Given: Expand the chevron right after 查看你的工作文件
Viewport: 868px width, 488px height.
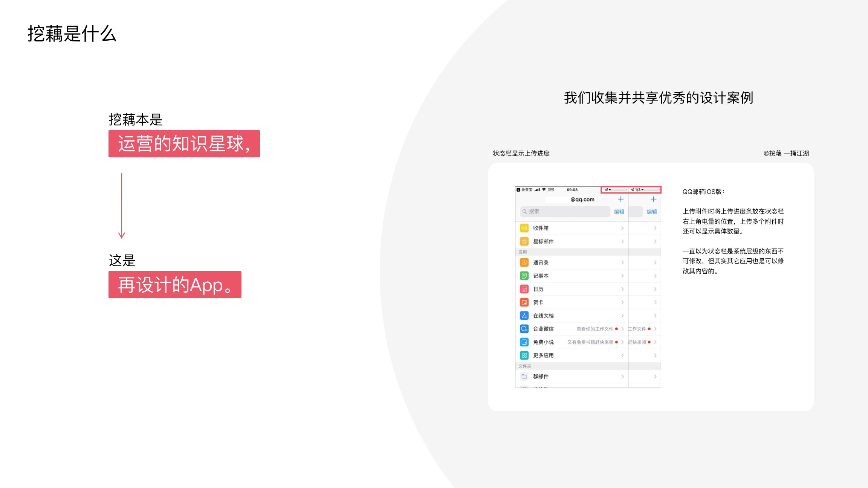Looking at the screenshot, I should coord(622,329).
